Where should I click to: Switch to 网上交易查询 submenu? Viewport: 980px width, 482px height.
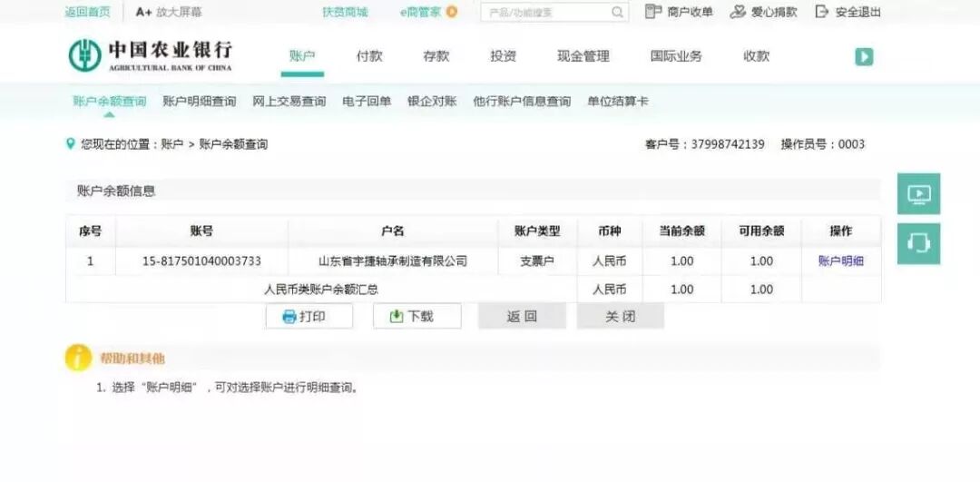click(x=289, y=102)
